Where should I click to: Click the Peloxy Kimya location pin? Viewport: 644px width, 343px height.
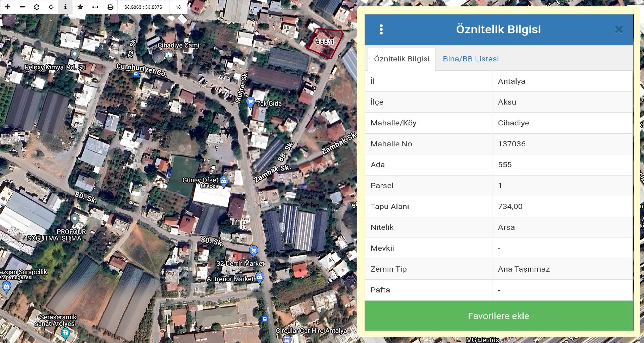(75, 54)
